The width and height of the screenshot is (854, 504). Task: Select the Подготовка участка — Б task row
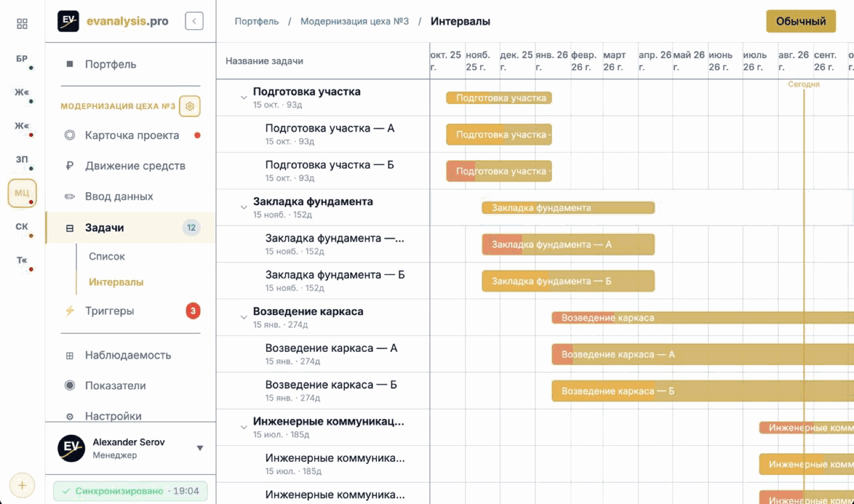pos(323,171)
